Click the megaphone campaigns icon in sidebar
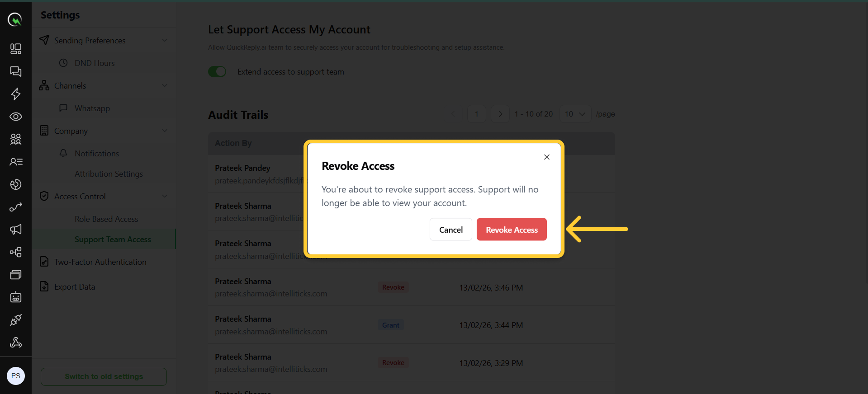This screenshot has width=868, height=394. tap(16, 230)
